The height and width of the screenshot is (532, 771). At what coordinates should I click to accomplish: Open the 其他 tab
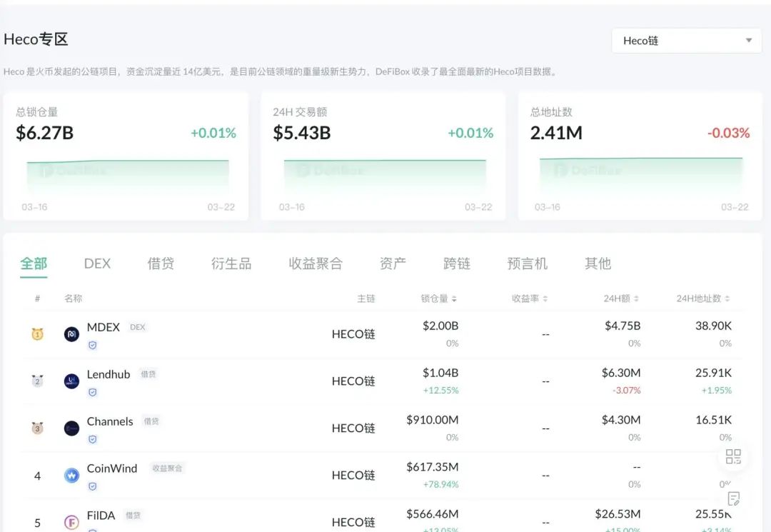click(598, 264)
